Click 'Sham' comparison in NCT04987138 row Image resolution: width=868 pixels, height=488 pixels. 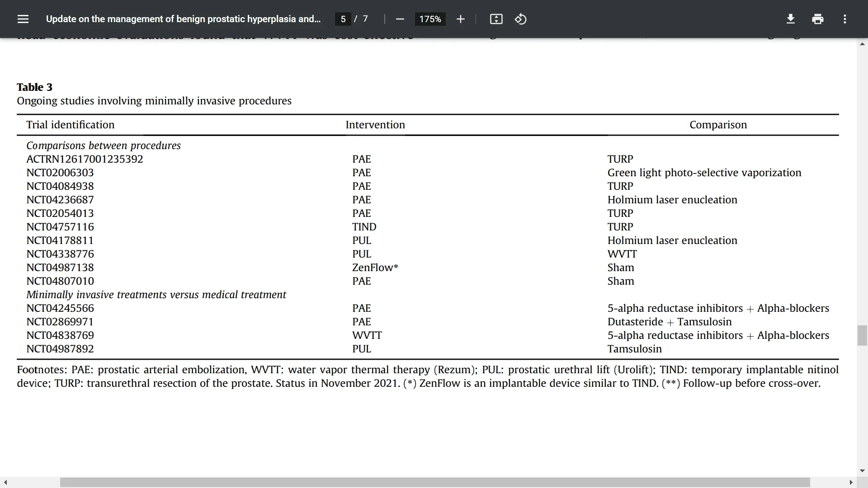(621, 267)
